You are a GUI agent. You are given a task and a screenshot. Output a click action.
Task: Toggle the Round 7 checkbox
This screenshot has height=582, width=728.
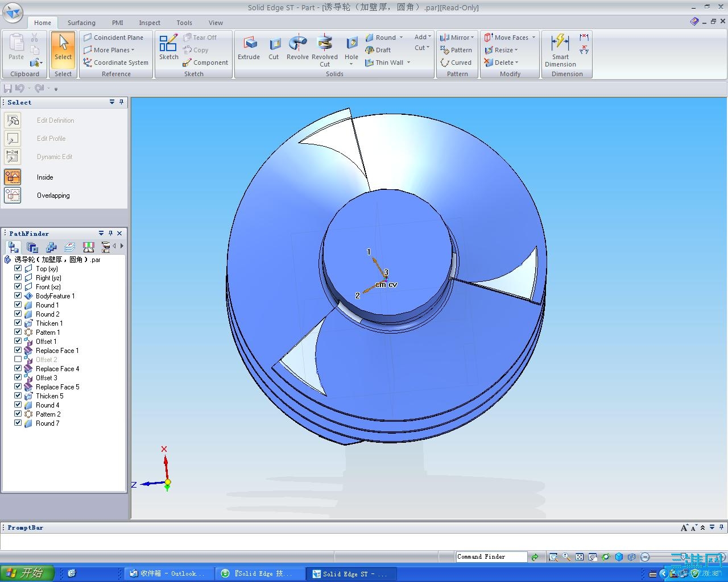[x=18, y=423]
